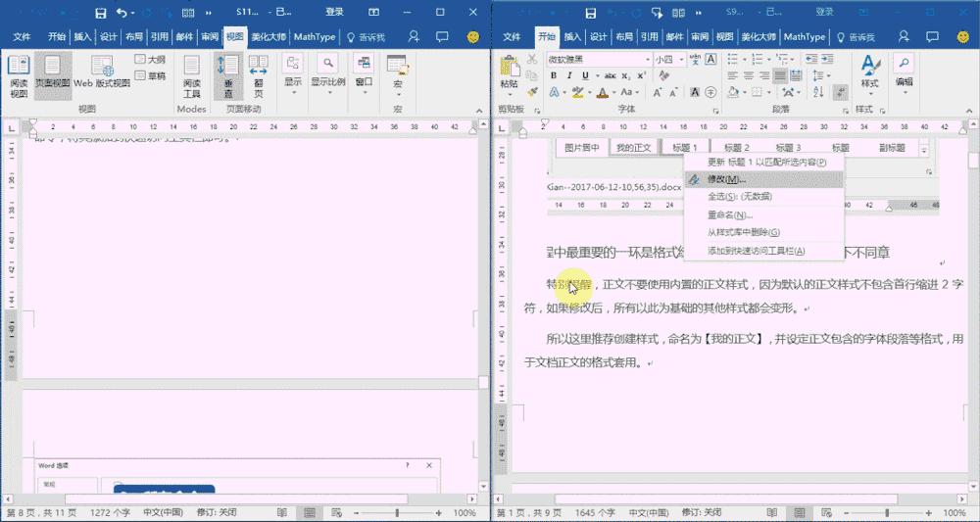Click the yellow text highlight color button
Screen dimensions: 980x522
click(577, 92)
